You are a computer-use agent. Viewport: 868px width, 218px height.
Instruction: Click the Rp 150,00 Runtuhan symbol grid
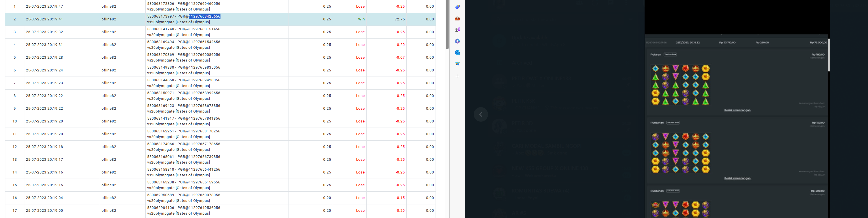[680, 153]
